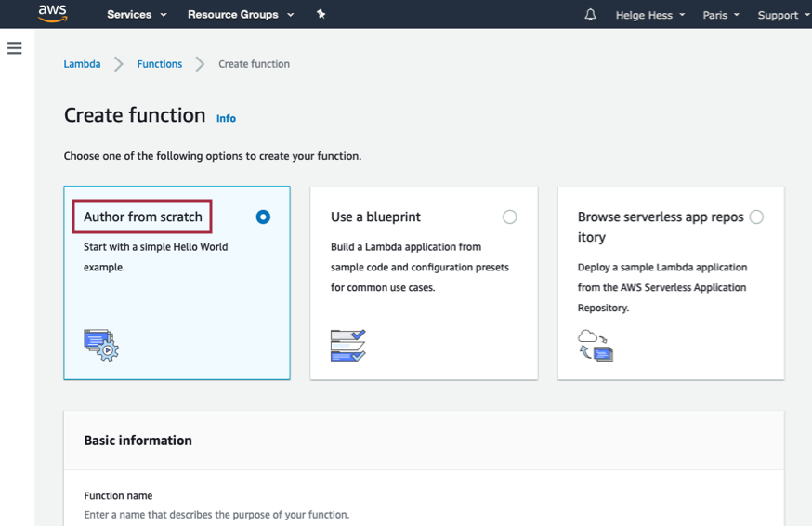Select the Browse serverless app repository radio button
This screenshot has width=812, height=526.
tap(756, 217)
